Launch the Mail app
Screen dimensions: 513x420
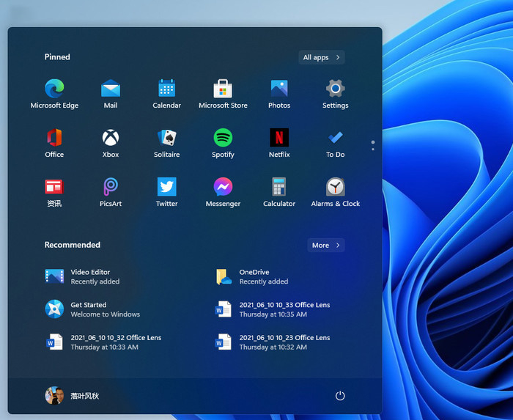(111, 89)
